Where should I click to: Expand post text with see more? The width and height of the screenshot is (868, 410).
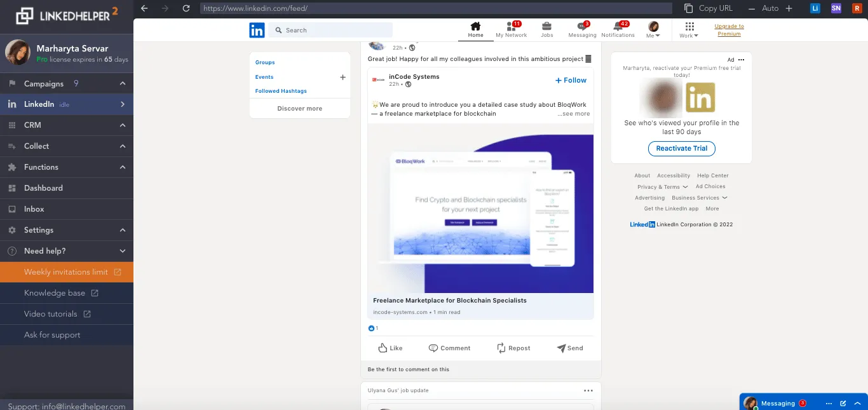[574, 114]
